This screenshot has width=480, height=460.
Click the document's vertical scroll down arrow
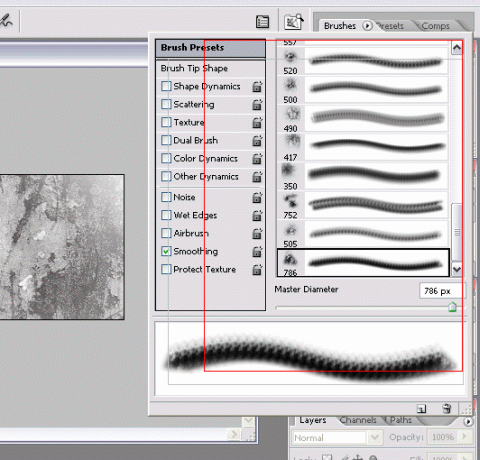(248, 421)
